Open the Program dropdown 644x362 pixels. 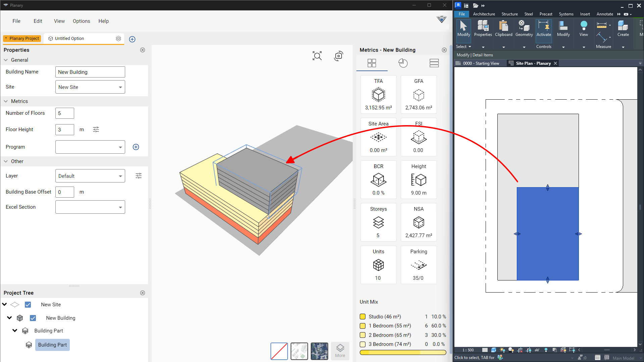click(90, 147)
